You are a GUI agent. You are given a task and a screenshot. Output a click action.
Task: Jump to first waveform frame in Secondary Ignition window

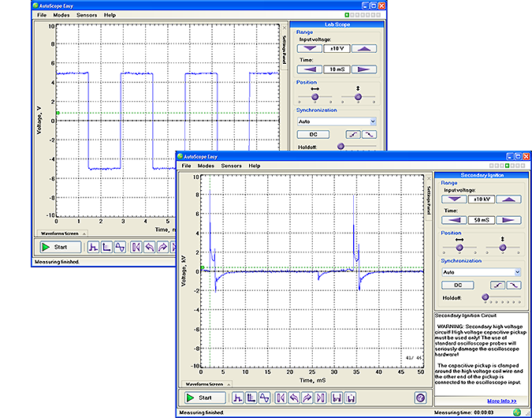point(281,397)
